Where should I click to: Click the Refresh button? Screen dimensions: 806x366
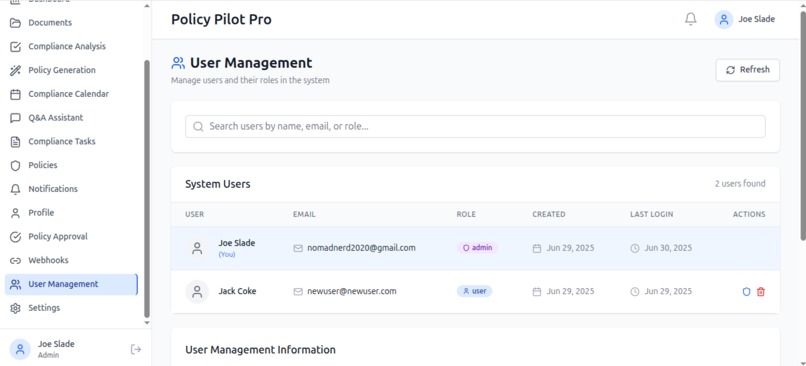(747, 70)
